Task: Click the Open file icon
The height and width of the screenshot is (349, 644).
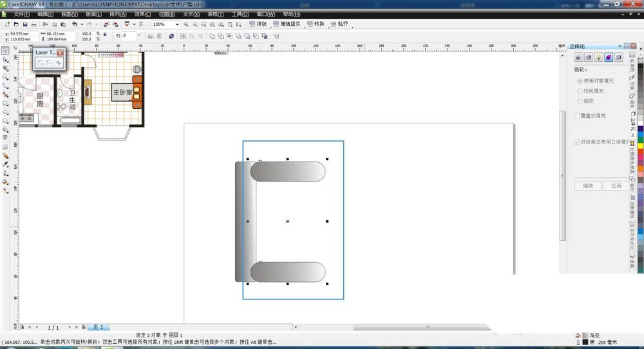Action: 16,24
